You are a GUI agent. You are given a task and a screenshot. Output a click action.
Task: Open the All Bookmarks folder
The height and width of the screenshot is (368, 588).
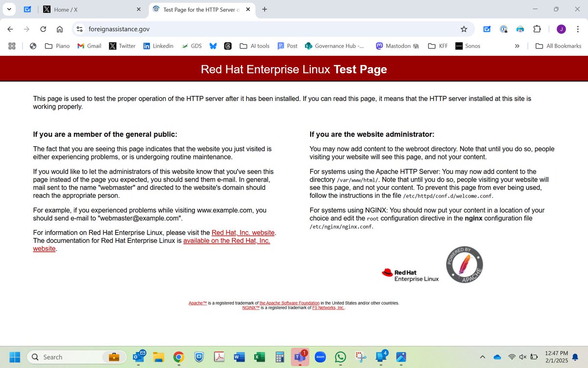(558, 46)
